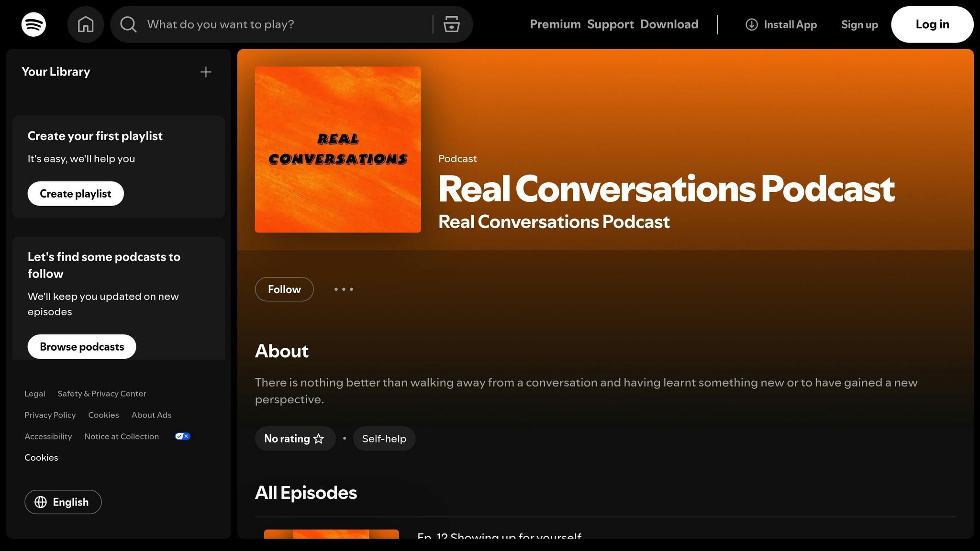Rate the podcast using the star icon
Viewport: 980px width, 551px height.
point(318,438)
